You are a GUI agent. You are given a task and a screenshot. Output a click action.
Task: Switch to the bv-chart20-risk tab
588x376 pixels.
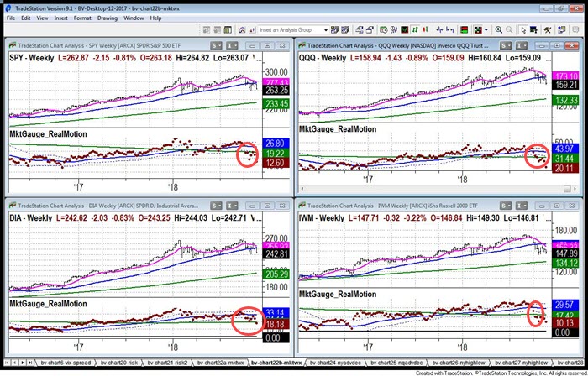click(x=119, y=363)
